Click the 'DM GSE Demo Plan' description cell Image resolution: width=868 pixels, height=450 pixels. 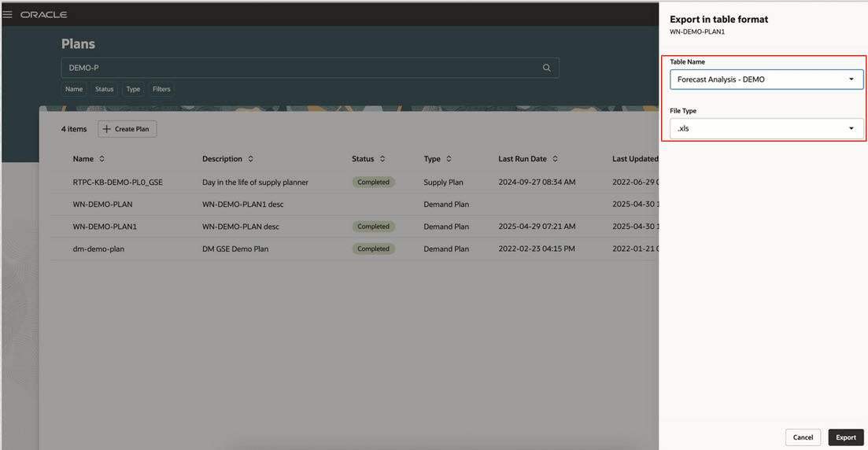235,249
